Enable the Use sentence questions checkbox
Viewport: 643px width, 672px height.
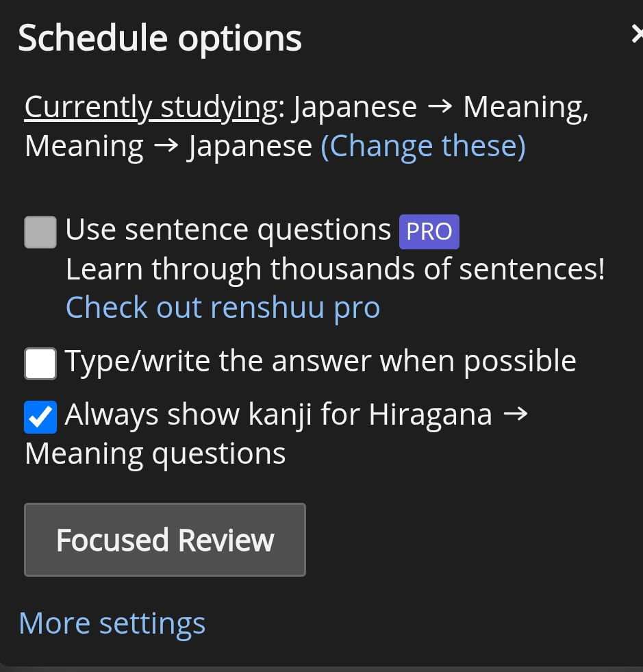(40, 232)
